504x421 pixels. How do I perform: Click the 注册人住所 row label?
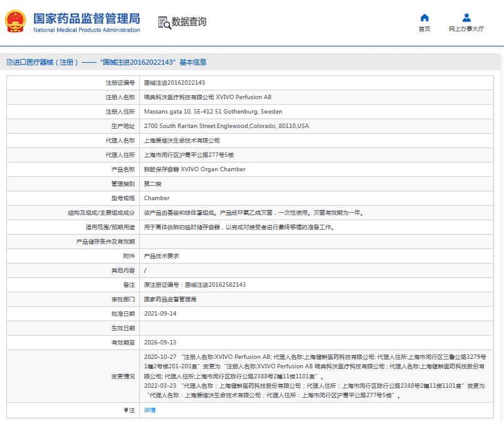[x=120, y=112]
